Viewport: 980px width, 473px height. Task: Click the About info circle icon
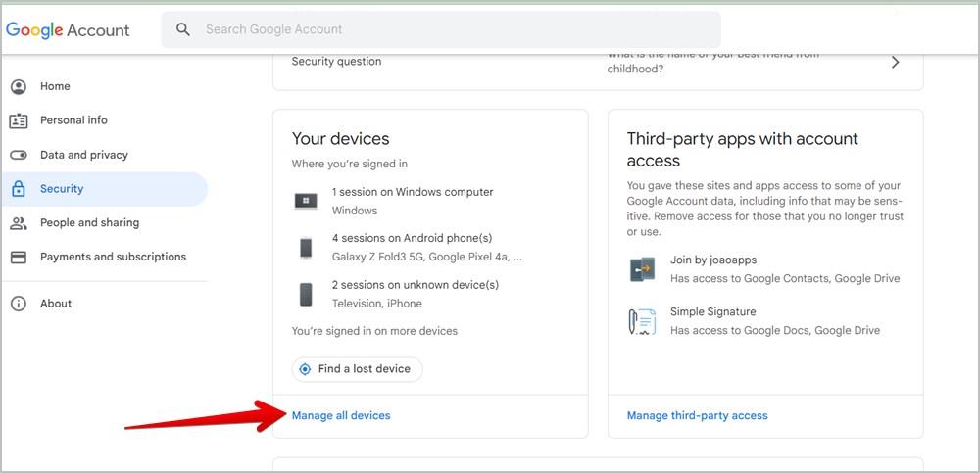[19, 304]
